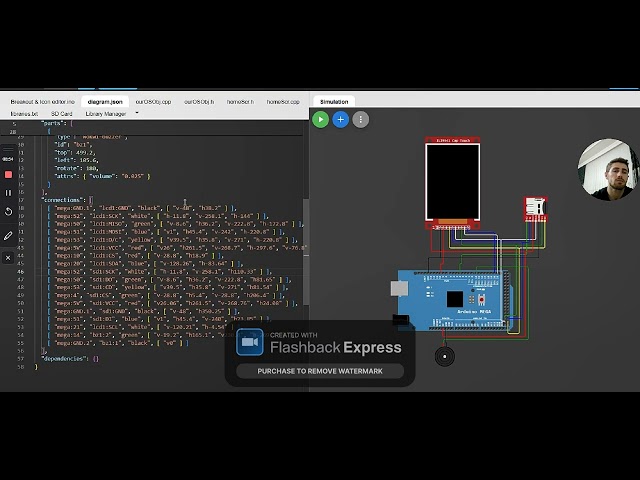Add a new part with the blue plus button
This screenshot has width=640, height=480.
[340, 120]
